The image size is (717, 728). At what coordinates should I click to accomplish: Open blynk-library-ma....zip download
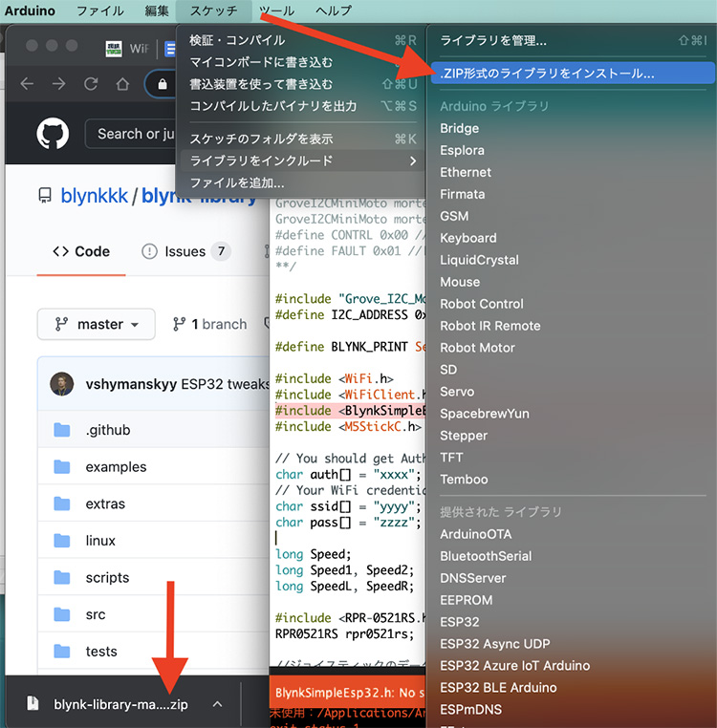(120, 704)
